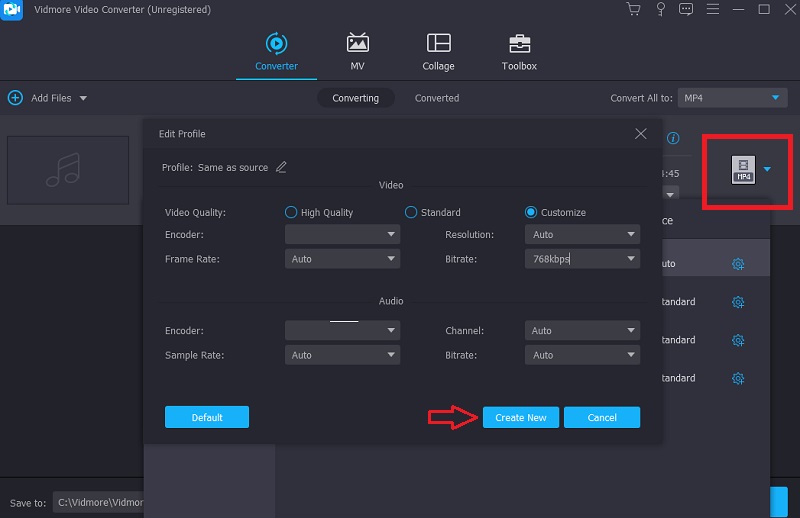The height and width of the screenshot is (518, 800).
Task: Click the register key icon
Action: 660,10
